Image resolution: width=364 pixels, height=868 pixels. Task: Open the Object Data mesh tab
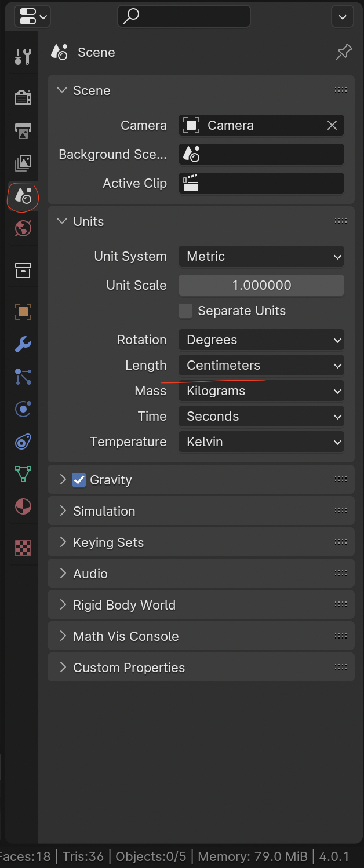23,474
